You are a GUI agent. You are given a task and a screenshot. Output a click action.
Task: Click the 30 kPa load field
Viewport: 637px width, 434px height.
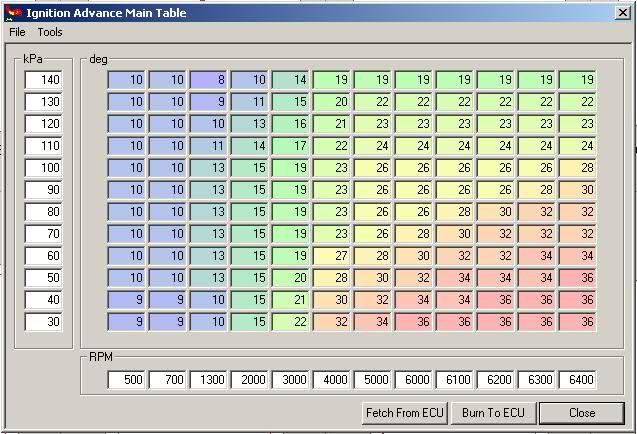[x=43, y=322]
